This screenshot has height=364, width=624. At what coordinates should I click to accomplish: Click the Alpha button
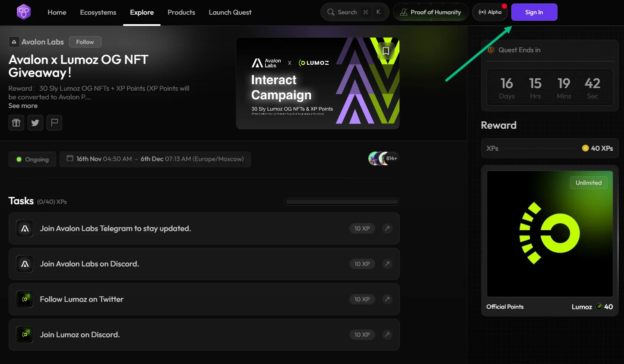point(490,12)
